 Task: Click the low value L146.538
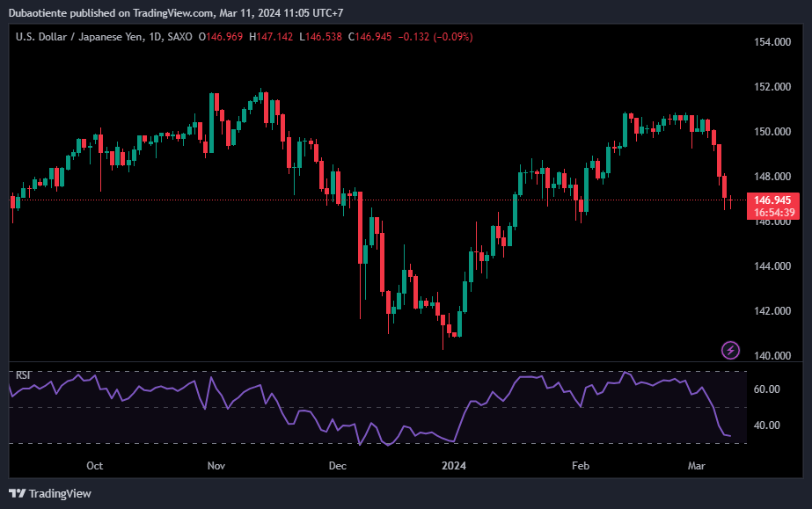pos(320,37)
